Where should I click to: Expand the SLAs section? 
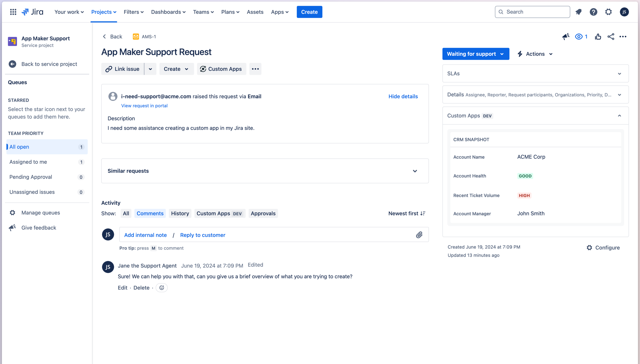[619, 74]
